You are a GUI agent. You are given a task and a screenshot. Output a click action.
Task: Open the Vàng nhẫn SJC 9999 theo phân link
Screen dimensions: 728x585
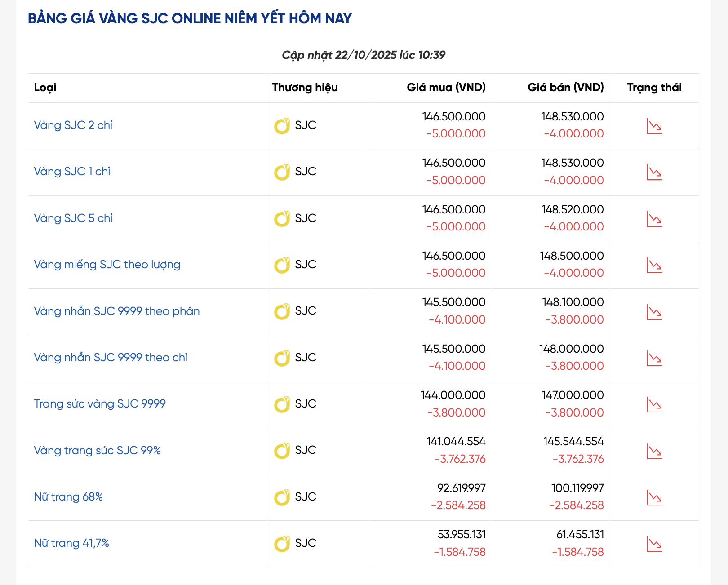pyautogui.click(x=117, y=311)
